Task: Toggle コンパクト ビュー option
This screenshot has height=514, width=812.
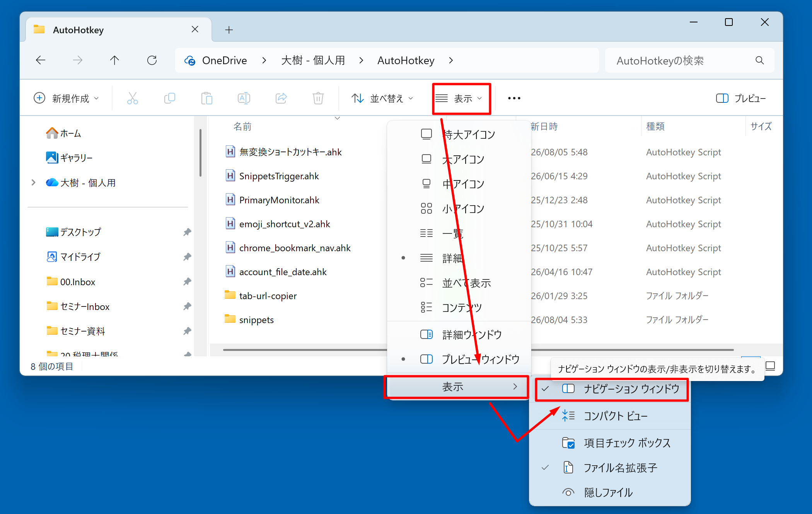Action: click(610, 416)
